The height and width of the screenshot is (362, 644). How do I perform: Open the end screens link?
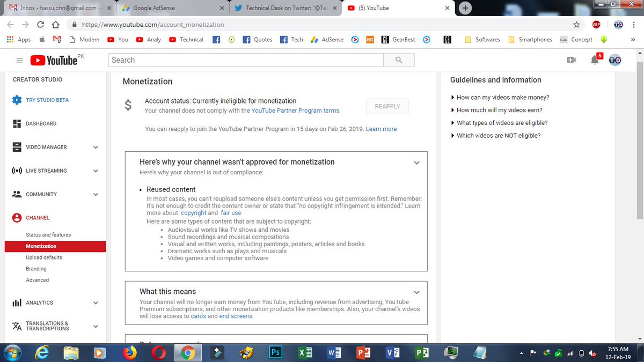(x=236, y=316)
